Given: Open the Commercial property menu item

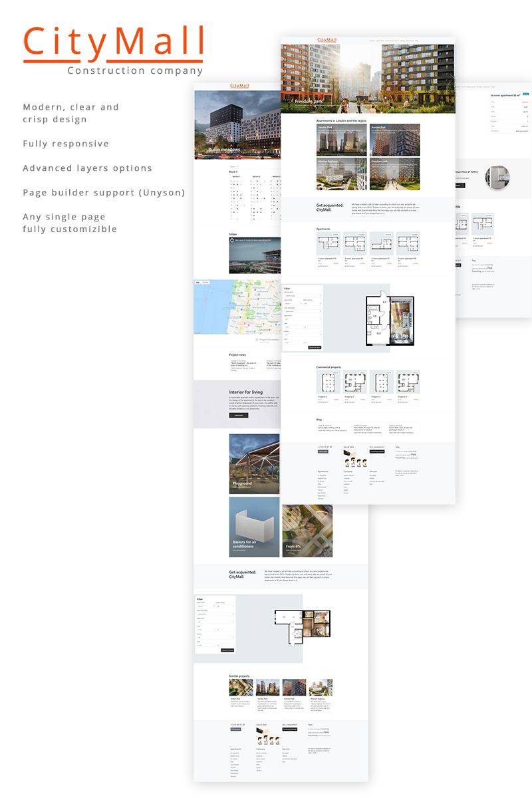Looking at the screenshot, I should coord(392,41).
